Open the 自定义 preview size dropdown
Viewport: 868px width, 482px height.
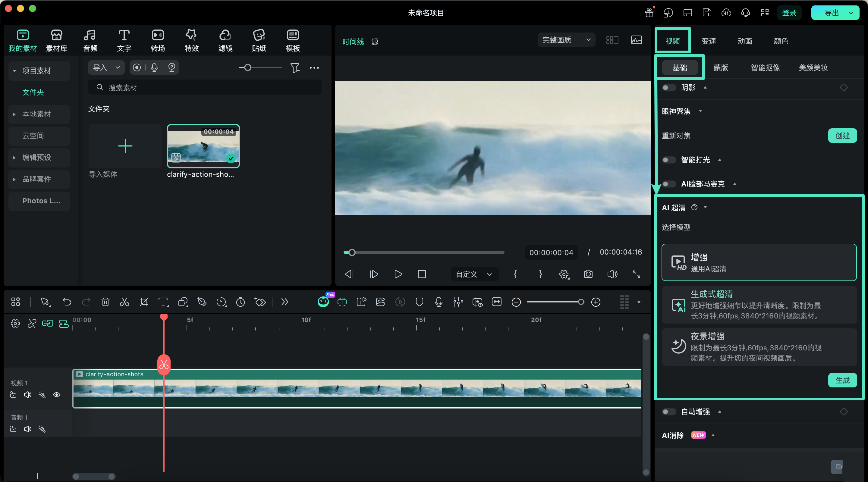click(x=474, y=274)
